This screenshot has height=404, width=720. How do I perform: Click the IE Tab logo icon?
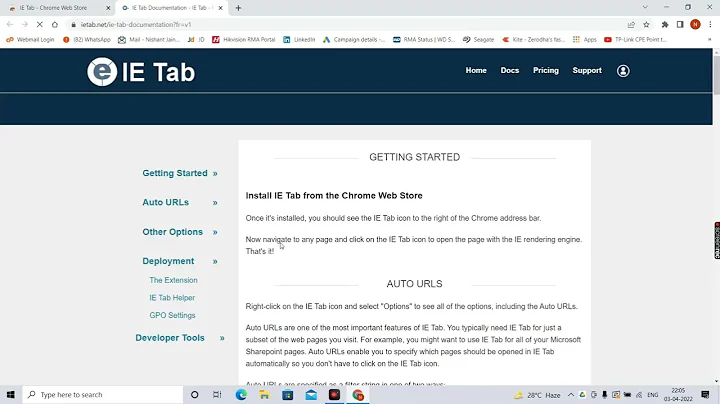102,72
